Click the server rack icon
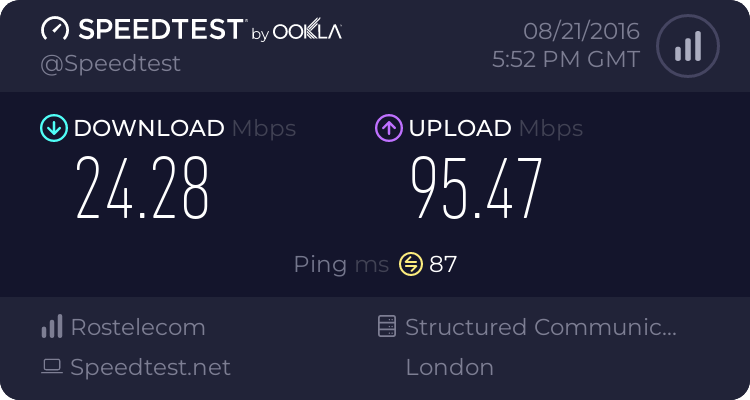750x400 pixels. click(x=387, y=326)
